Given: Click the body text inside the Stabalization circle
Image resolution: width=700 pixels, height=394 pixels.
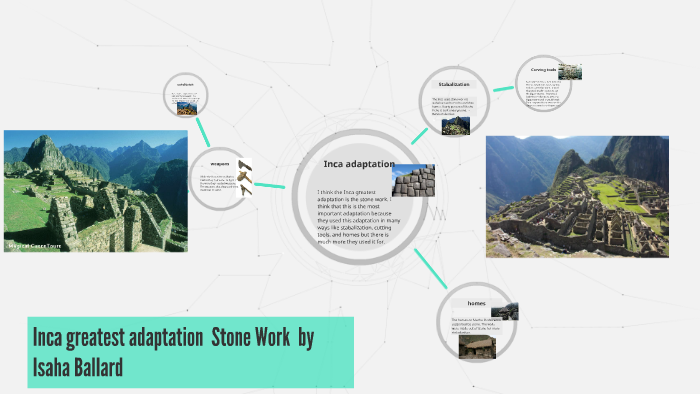Looking at the screenshot, I should 452,107.
